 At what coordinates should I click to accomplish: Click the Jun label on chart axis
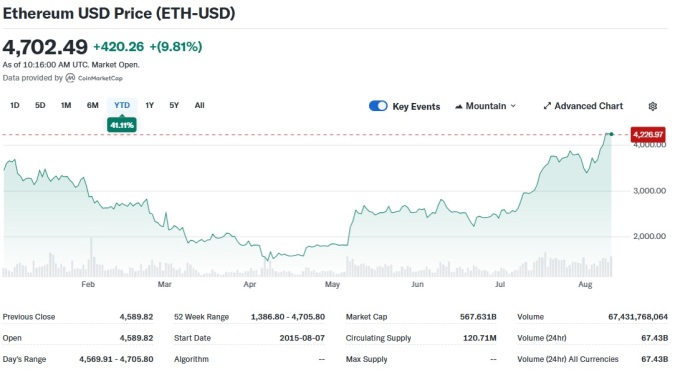click(417, 284)
